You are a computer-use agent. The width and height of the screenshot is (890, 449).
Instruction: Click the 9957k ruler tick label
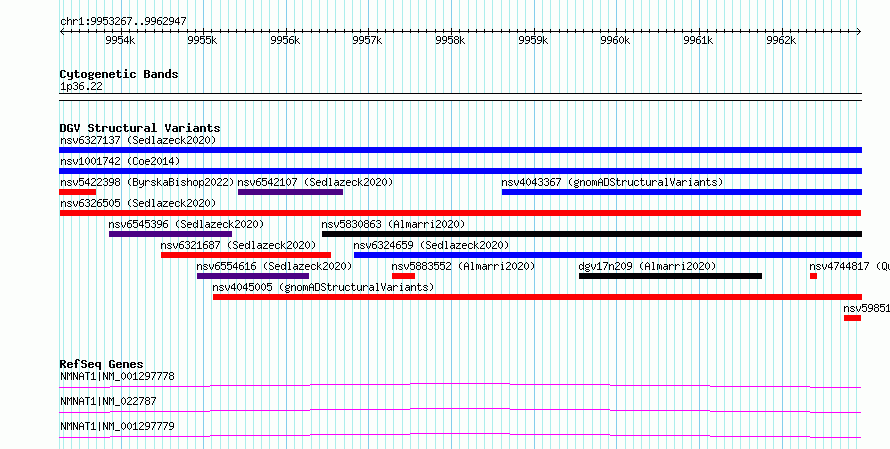coord(368,40)
